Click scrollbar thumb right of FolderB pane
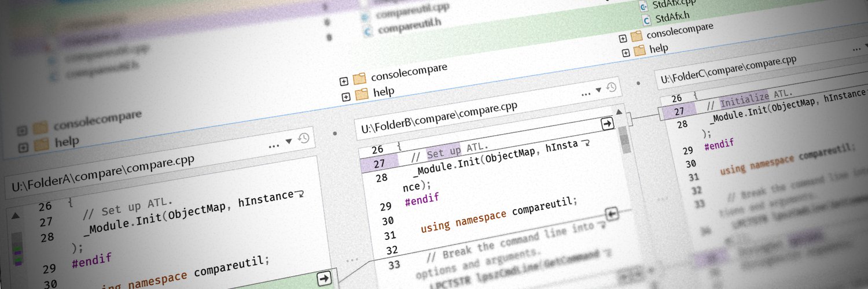 click(624, 139)
